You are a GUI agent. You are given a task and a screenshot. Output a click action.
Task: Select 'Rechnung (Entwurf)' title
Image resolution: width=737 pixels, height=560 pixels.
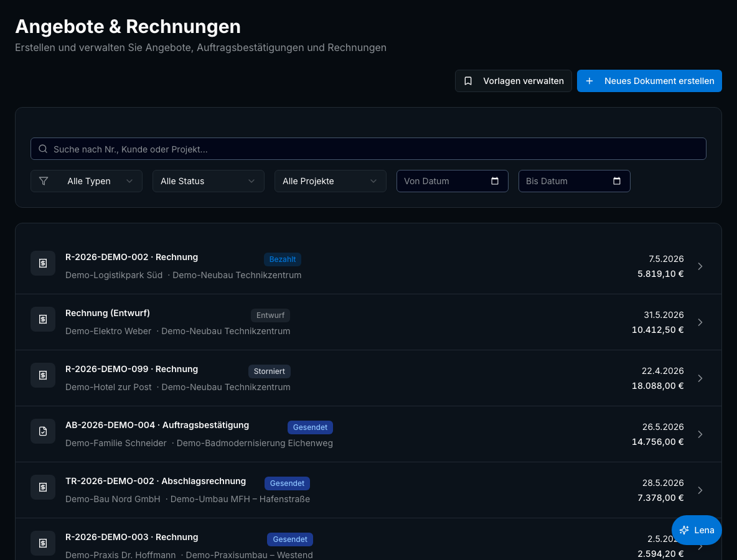pos(108,313)
